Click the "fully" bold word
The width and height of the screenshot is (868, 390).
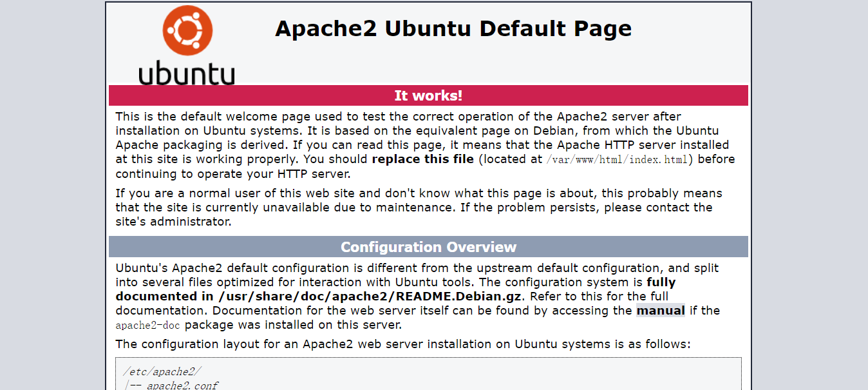click(661, 282)
